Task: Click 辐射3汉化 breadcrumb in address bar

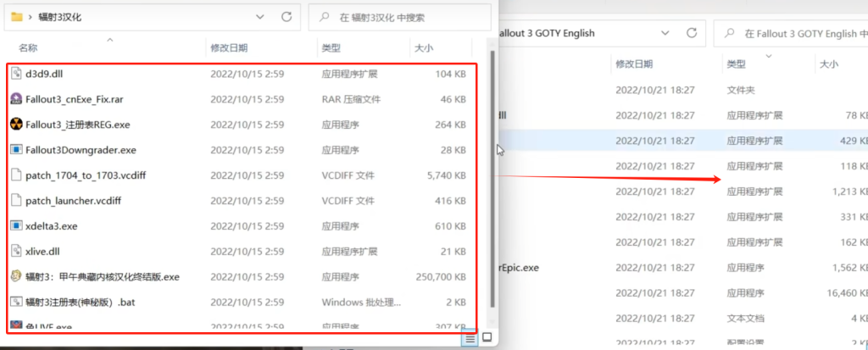Action: pos(60,17)
